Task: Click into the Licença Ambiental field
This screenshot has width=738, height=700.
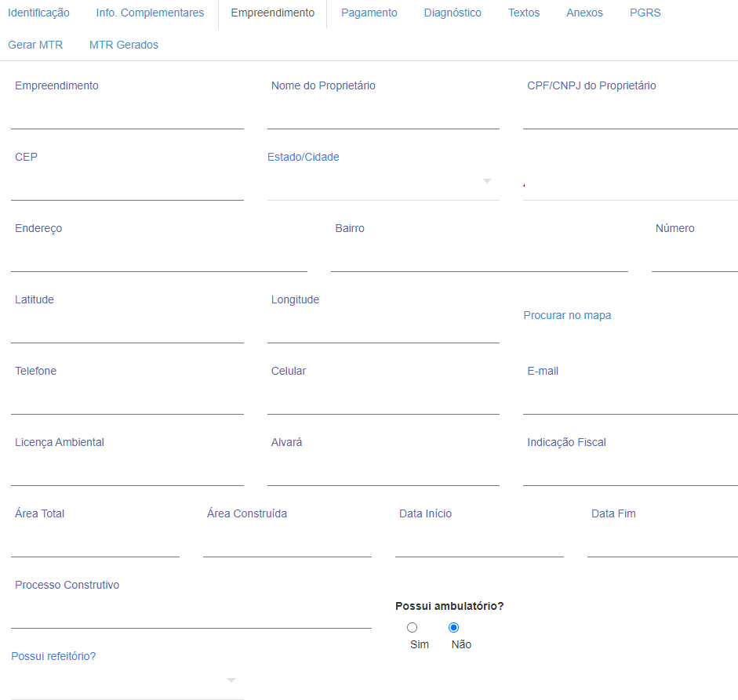Action: [127, 470]
